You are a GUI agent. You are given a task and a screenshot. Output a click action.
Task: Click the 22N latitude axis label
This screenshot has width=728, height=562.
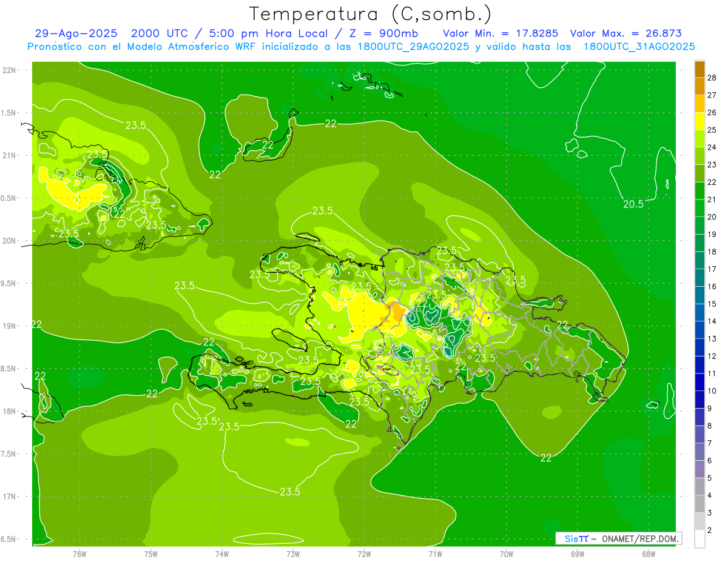10,70
